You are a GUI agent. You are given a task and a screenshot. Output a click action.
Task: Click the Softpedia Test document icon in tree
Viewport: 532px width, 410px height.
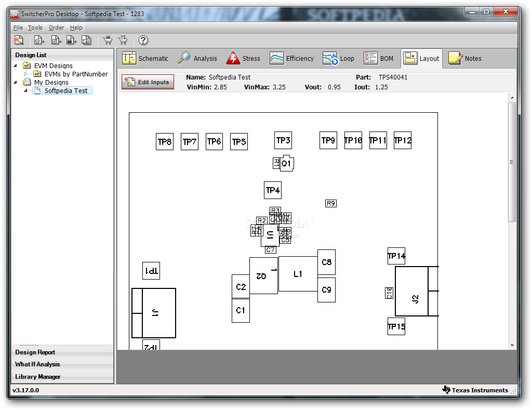(x=37, y=90)
